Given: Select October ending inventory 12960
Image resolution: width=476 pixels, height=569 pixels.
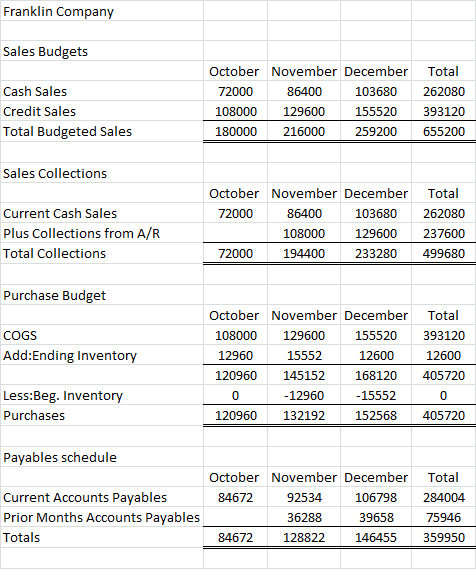Looking at the screenshot, I should (x=235, y=355).
